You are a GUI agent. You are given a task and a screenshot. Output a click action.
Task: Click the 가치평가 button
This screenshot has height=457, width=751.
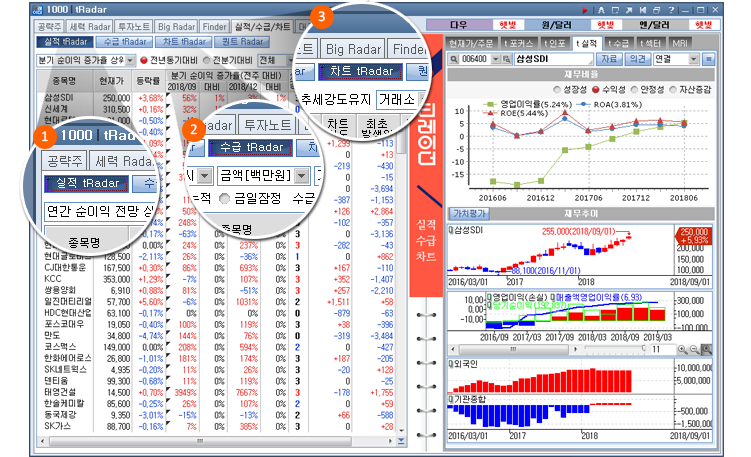point(469,214)
